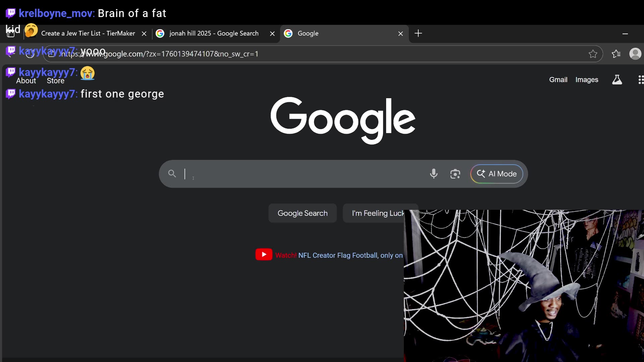Click the Store link
The image size is (644, 362).
point(55,81)
